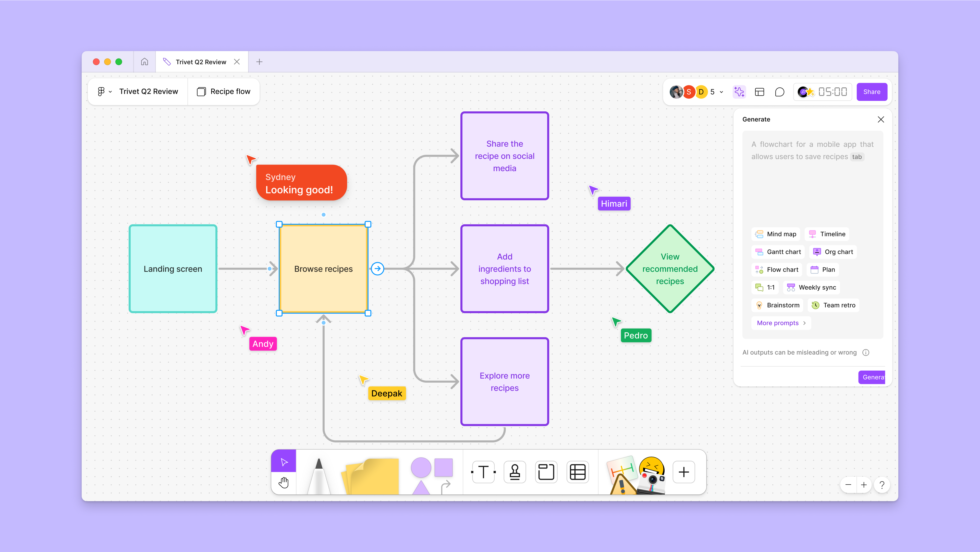980x552 pixels.
Task: Choose the Flow chart prompt
Action: pyautogui.click(x=776, y=269)
